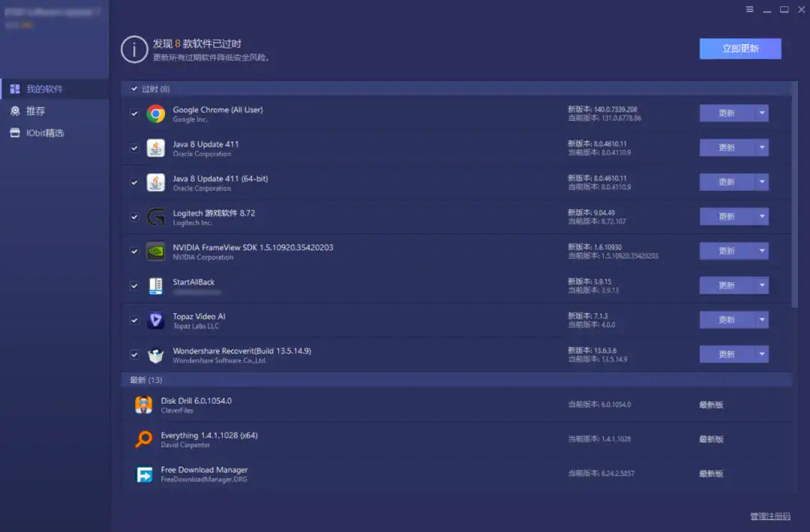Click 更新 button for Java 8 Update 411
The height and width of the screenshot is (532, 810).
pyautogui.click(x=727, y=148)
